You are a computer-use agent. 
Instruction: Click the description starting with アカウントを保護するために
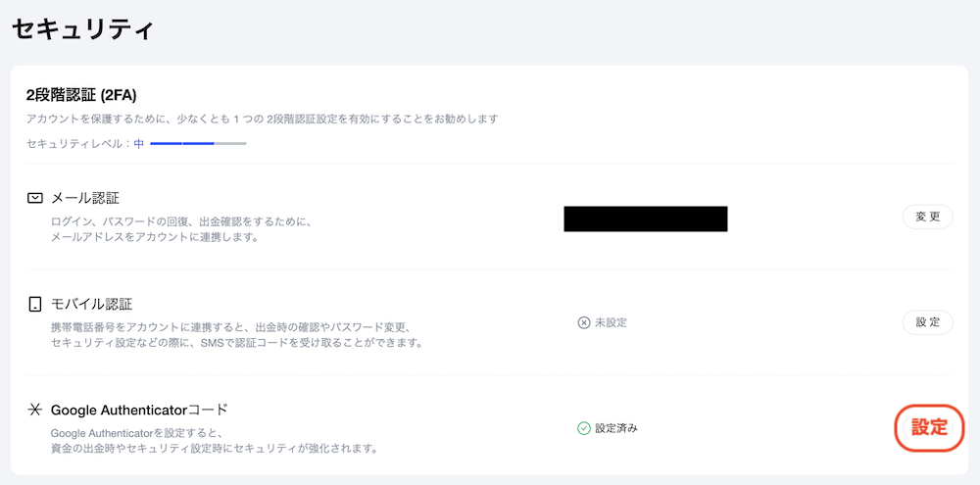(262, 119)
